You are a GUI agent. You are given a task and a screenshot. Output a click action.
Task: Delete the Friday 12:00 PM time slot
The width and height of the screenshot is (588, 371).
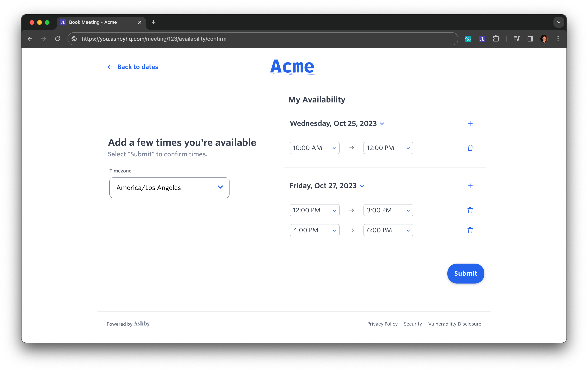click(470, 210)
